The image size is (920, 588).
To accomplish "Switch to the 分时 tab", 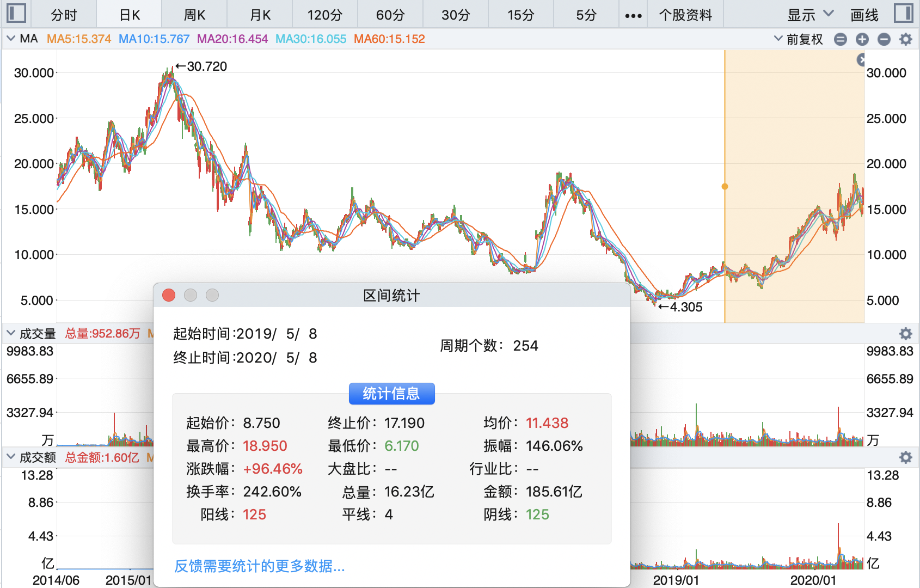I will click(64, 15).
